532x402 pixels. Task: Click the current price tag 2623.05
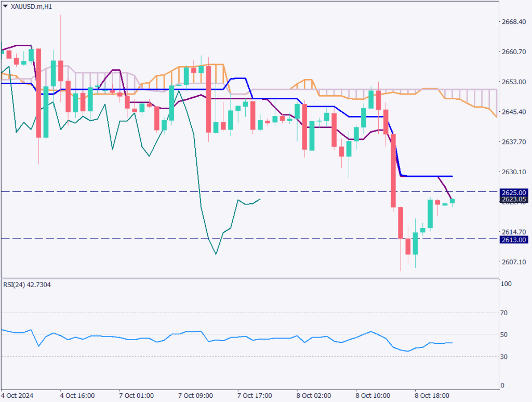pos(514,199)
